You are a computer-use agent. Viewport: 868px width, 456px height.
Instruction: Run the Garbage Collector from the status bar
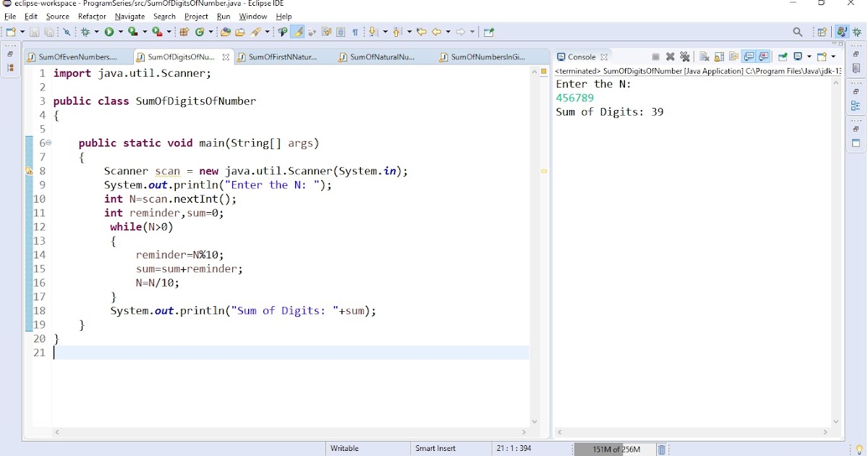click(x=662, y=449)
